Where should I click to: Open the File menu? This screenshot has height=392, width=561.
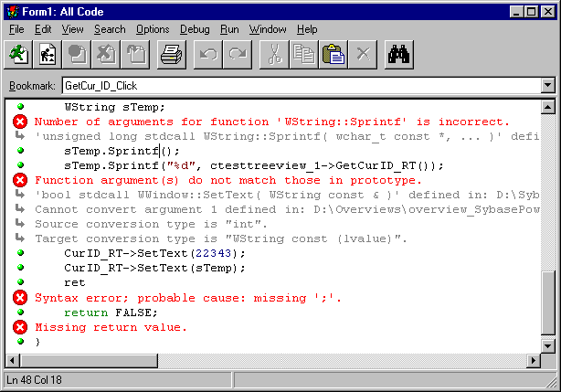(16, 29)
